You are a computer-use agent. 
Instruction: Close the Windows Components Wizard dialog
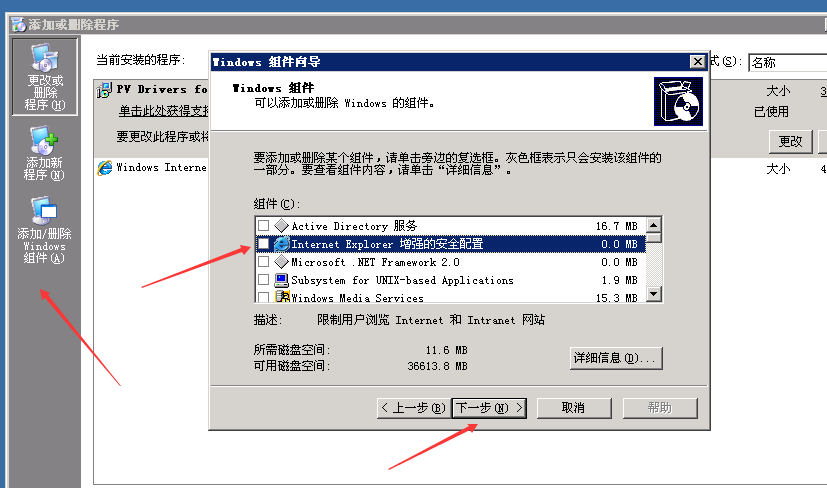(x=697, y=62)
